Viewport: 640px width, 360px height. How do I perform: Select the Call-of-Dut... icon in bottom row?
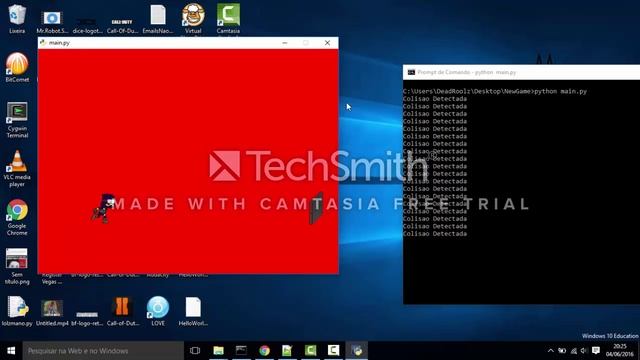[122, 311]
